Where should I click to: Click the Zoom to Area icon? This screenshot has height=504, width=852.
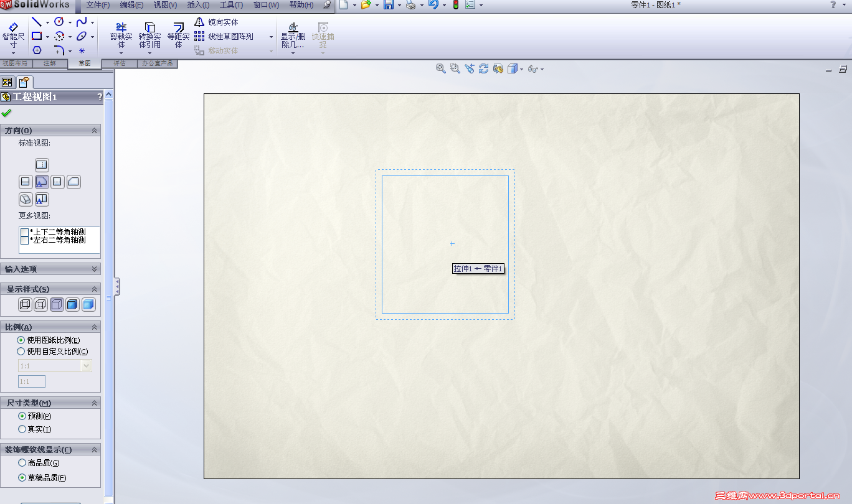point(455,68)
